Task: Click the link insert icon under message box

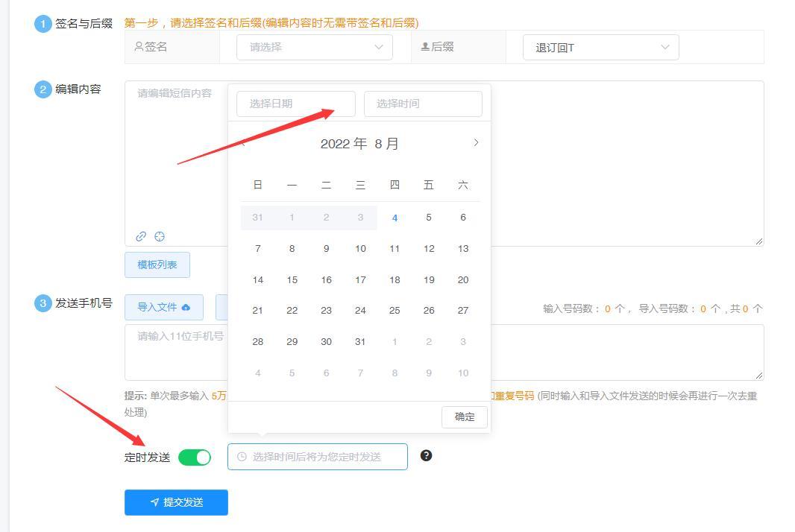Action: [x=141, y=236]
